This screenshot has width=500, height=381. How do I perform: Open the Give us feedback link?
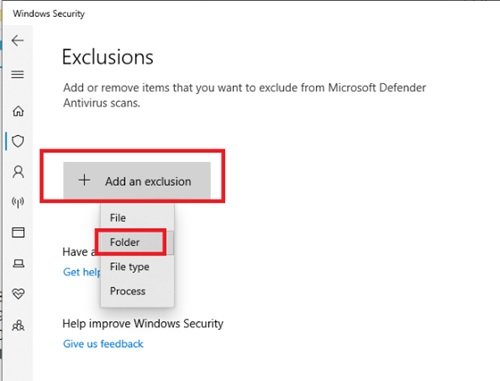point(103,344)
